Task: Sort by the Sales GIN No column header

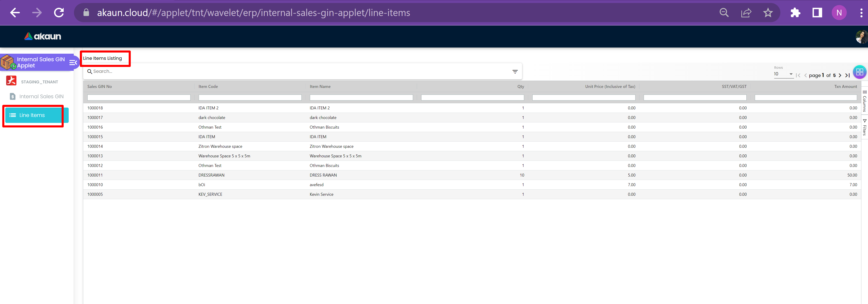Action: pyautogui.click(x=100, y=87)
